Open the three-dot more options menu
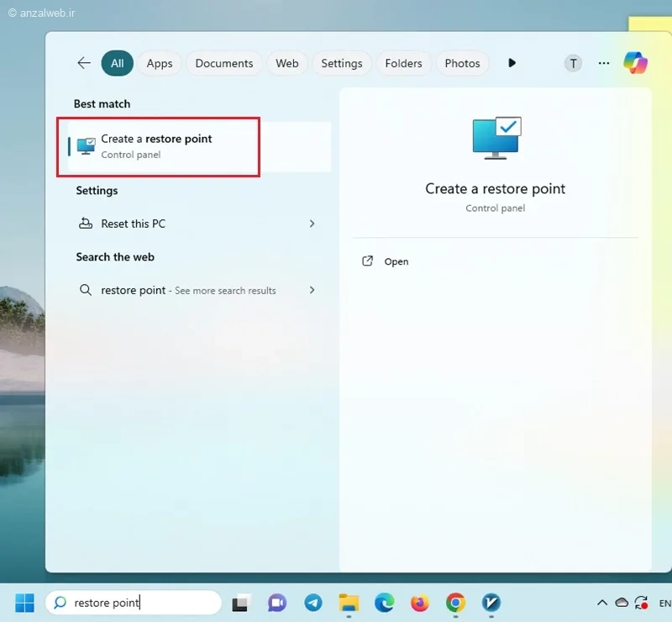 (604, 64)
